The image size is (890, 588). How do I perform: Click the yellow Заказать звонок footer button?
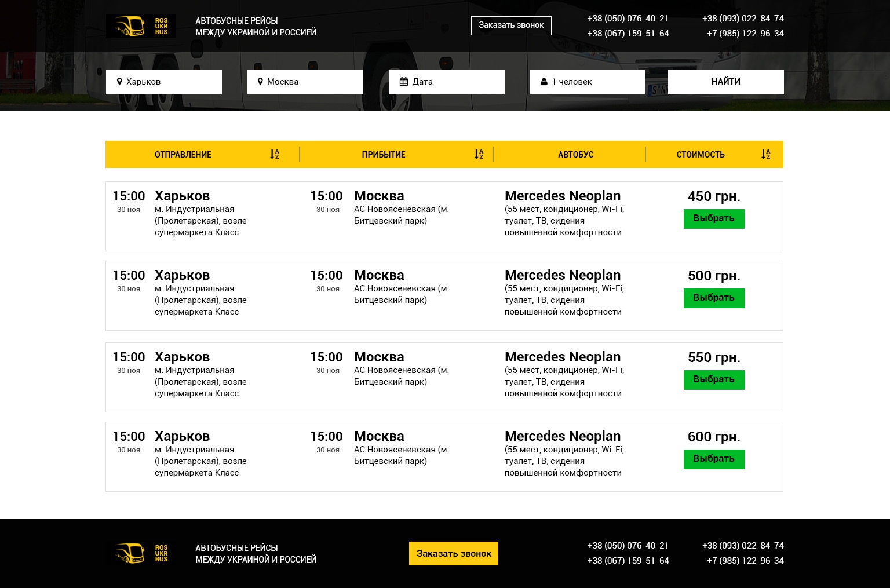[x=454, y=554]
